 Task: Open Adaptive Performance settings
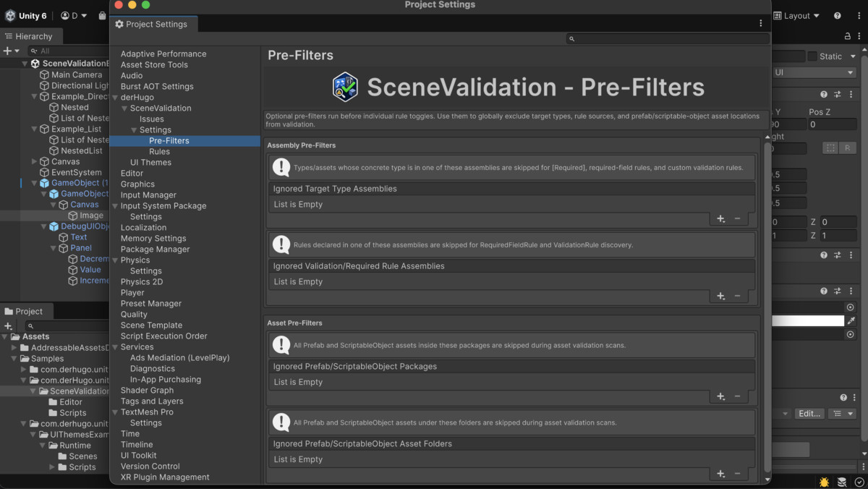coord(163,54)
